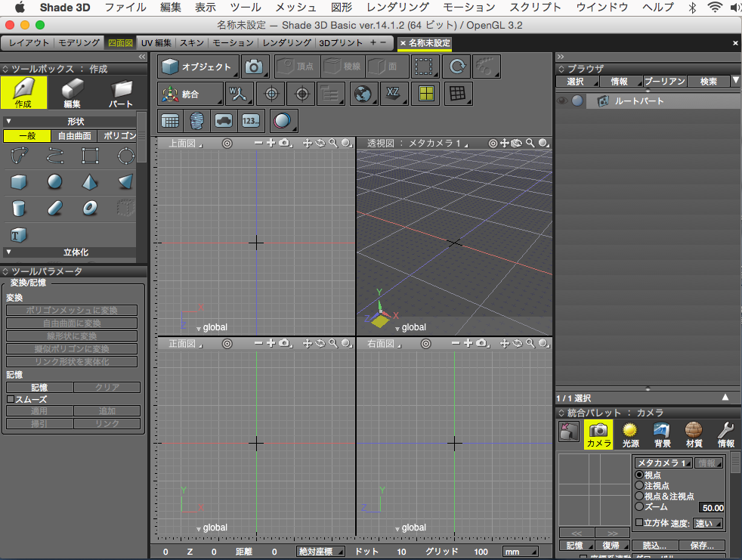Select the open line shape tool
This screenshot has height=560, width=742.
54,155
